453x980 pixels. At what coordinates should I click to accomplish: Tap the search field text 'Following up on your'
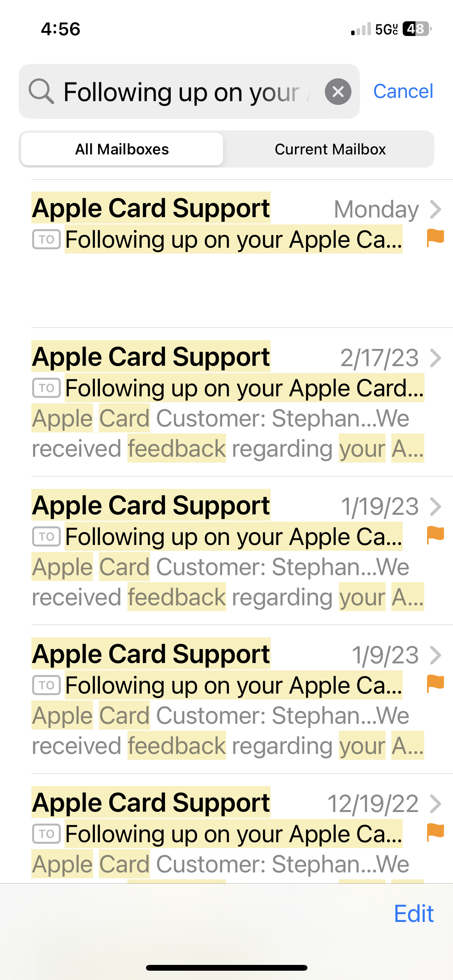181,92
